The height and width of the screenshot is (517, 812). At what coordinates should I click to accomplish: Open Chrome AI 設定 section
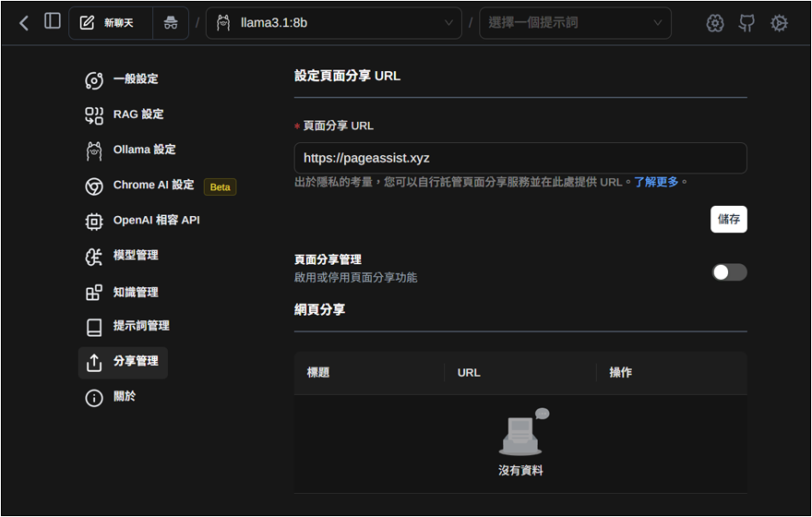click(153, 185)
